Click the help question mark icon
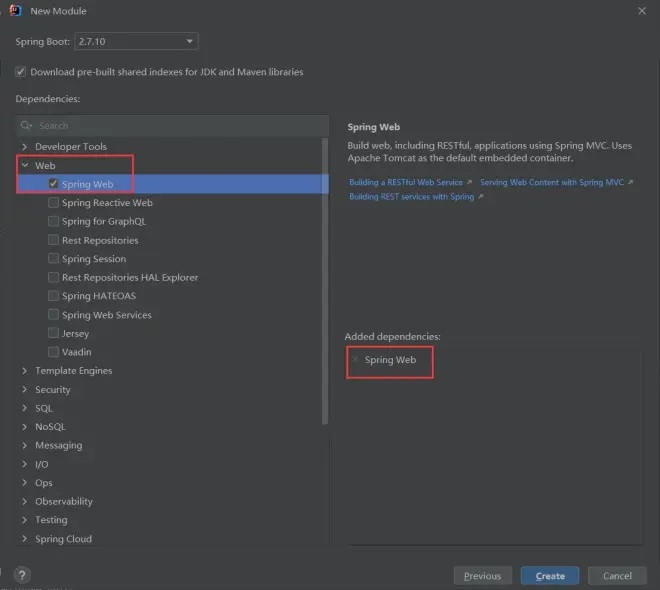Viewport: 660px width, 590px height. click(22, 575)
